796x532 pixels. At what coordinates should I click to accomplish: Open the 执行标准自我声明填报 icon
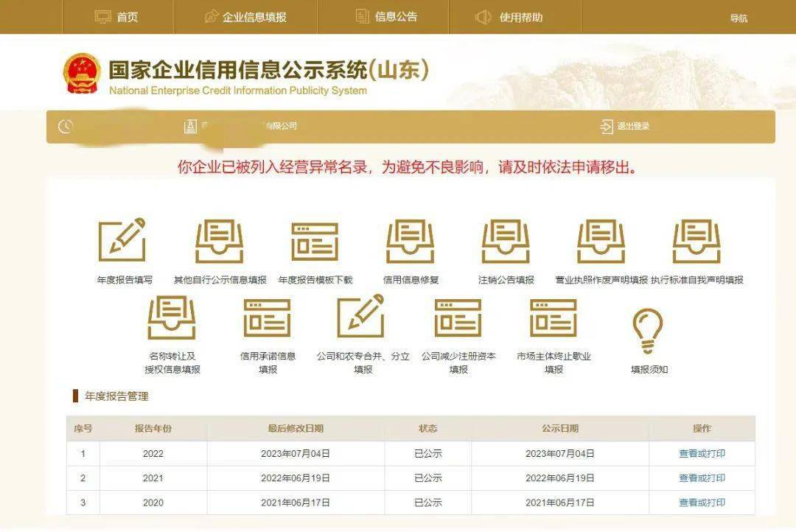point(697,239)
